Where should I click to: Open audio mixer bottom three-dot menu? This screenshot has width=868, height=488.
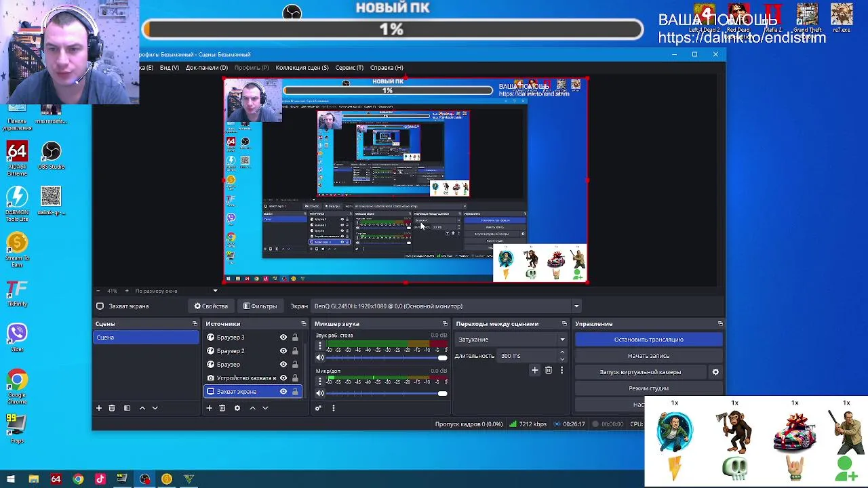pos(334,408)
